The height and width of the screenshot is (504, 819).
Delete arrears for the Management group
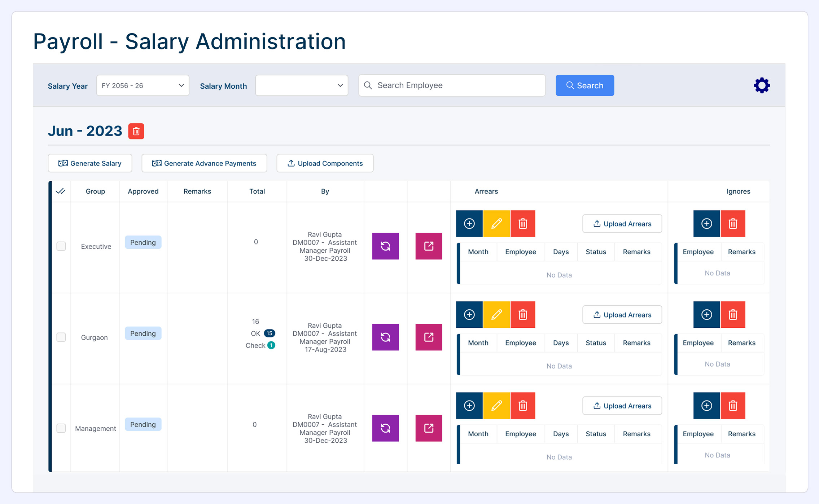tap(523, 406)
